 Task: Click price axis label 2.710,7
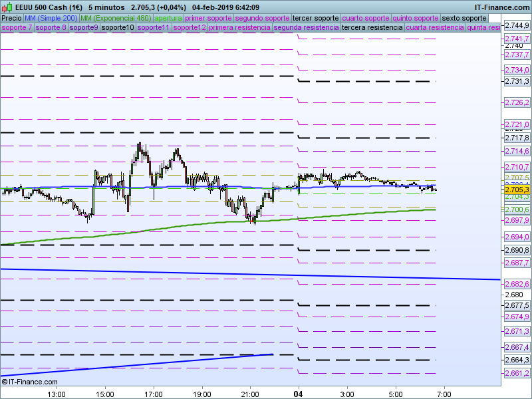click(x=517, y=167)
